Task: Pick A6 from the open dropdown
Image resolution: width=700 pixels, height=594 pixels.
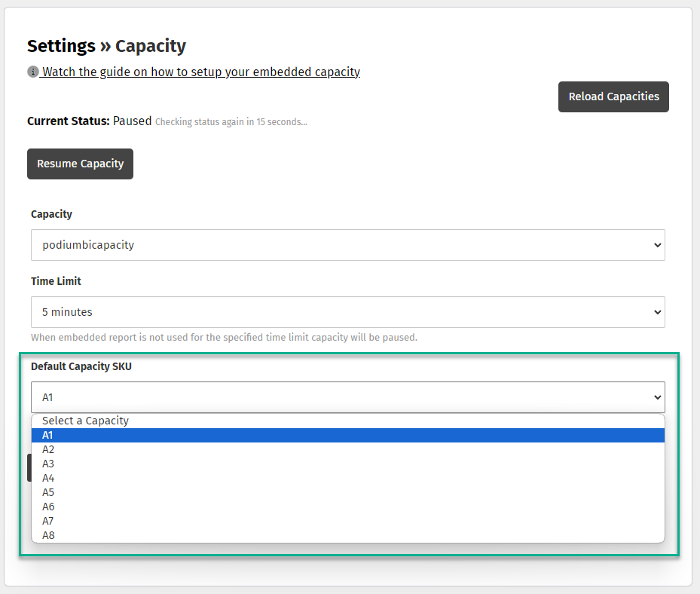Action: pos(48,507)
